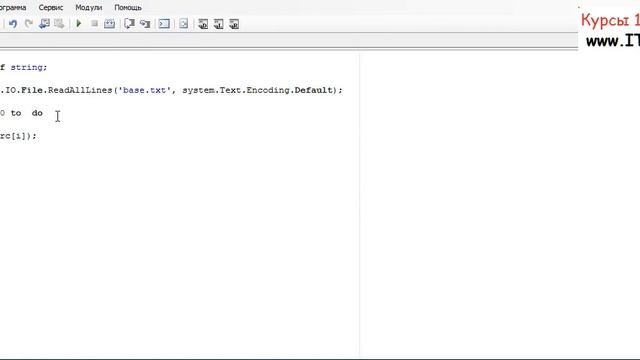Click the grayed Redo arrow icon

click(x=29, y=24)
